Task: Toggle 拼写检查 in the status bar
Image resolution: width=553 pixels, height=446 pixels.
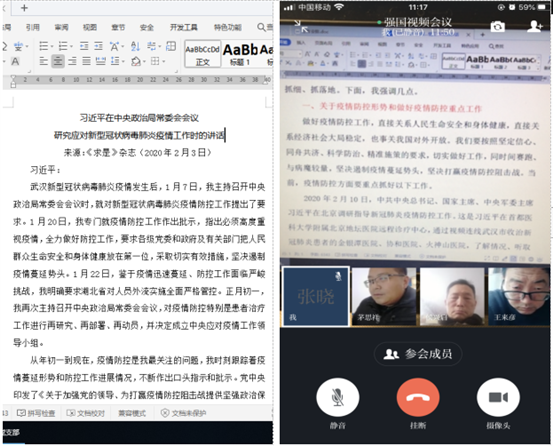Action: tap(36, 413)
